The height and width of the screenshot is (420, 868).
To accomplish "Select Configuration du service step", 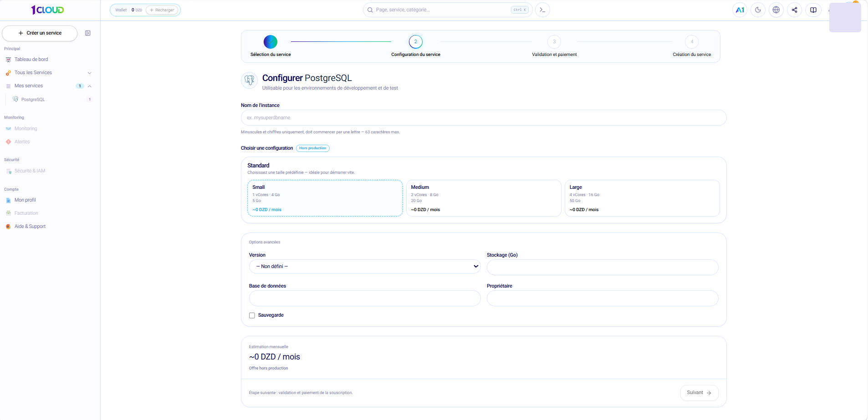I will pyautogui.click(x=416, y=46).
